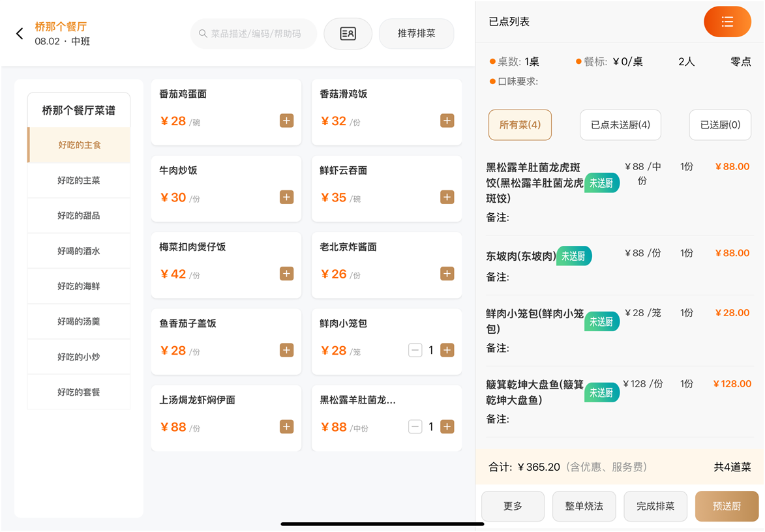
Task: Decrease 黑松露羊肚菌 dish quantity with minus
Action: point(415,427)
